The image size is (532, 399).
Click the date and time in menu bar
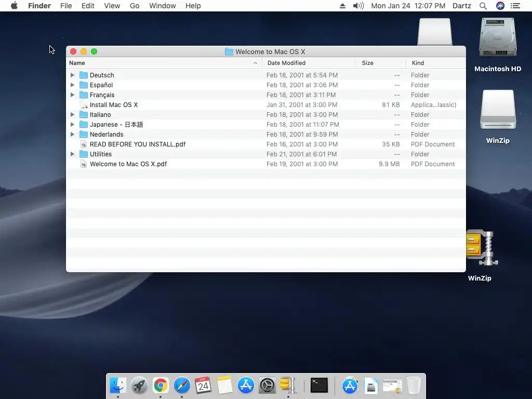tap(408, 6)
